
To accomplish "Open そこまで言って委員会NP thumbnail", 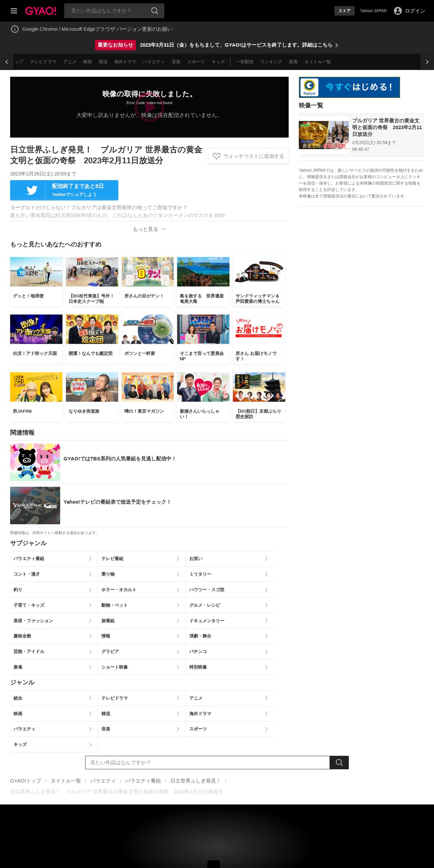I will pyautogui.click(x=203, y=329).
